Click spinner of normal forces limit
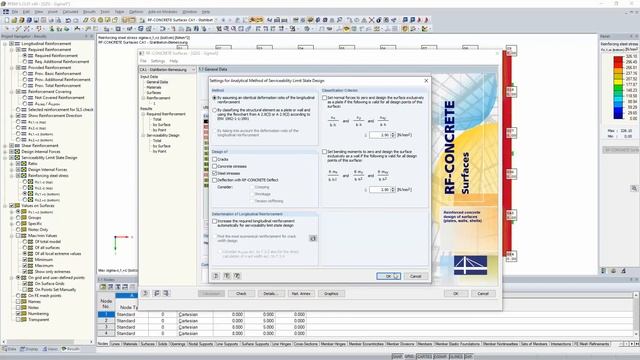The width and height of the screenshot is (640, 360). pyautogui.click(x=393, y=135)
